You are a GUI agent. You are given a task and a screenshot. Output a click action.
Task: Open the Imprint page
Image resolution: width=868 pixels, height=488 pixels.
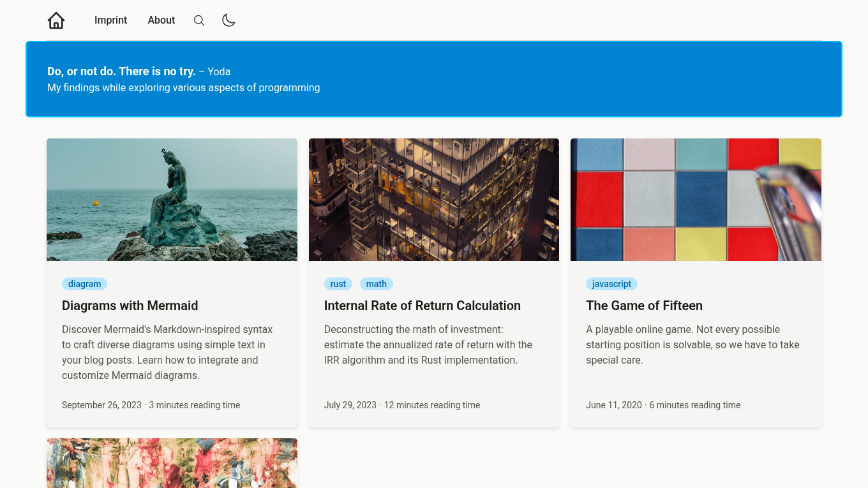110,20
